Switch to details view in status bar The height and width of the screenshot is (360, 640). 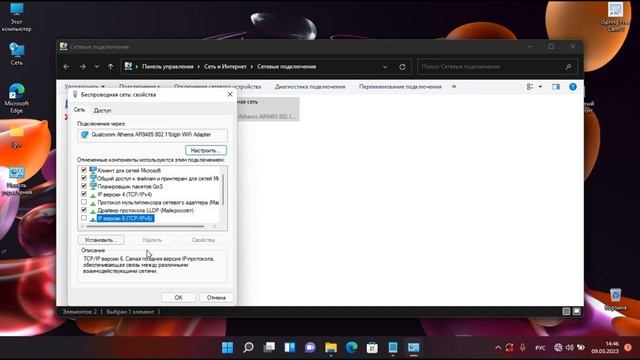566,311
